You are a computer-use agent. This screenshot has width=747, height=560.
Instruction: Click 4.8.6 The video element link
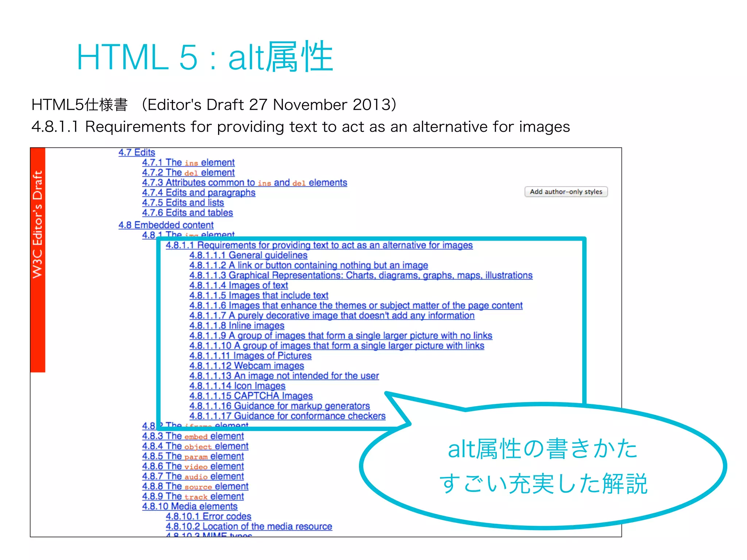(193, 466)
